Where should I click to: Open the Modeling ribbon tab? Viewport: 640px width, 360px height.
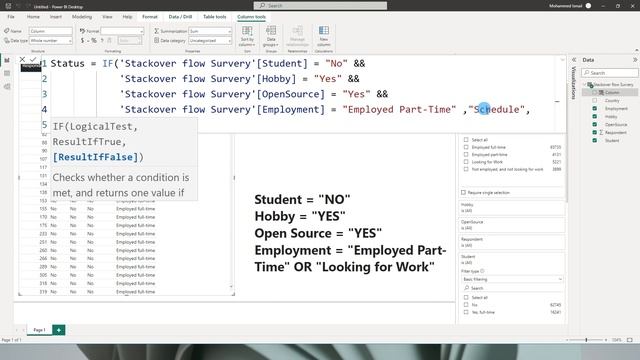pos(82,17)
